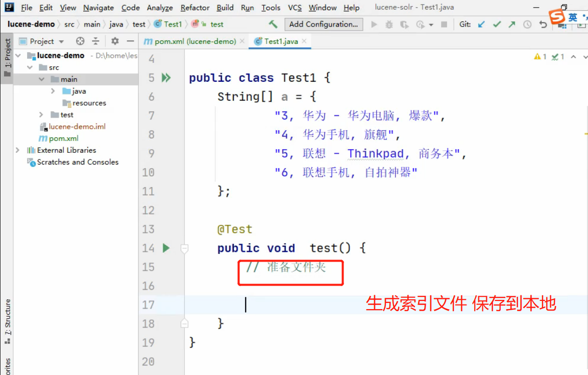The height and width of the screenshot is (375, 588).
Task: Click the Run play toolbar icon
Action: pos(374,25)
